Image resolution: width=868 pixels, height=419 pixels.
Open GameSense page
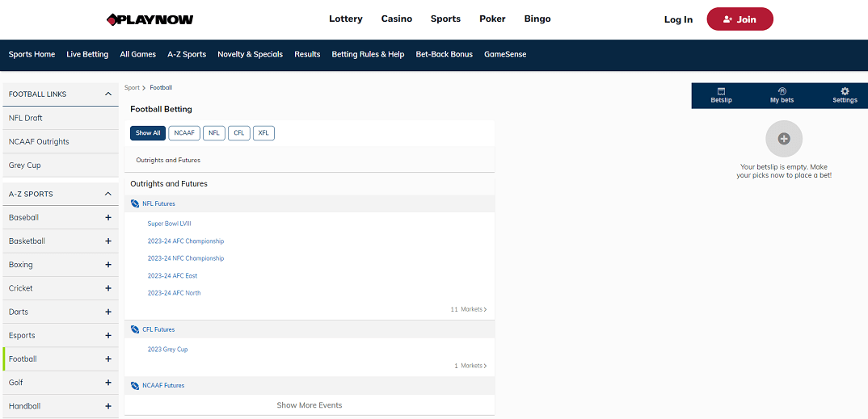tap(505, 54)
